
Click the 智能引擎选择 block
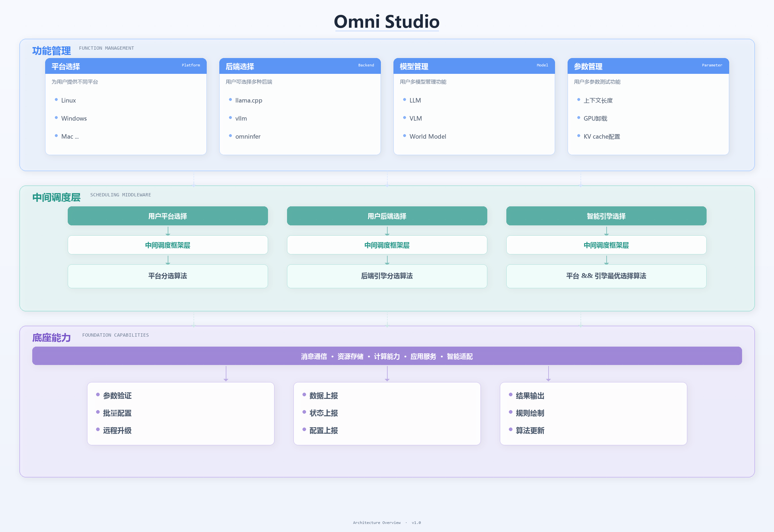point(606,216)
